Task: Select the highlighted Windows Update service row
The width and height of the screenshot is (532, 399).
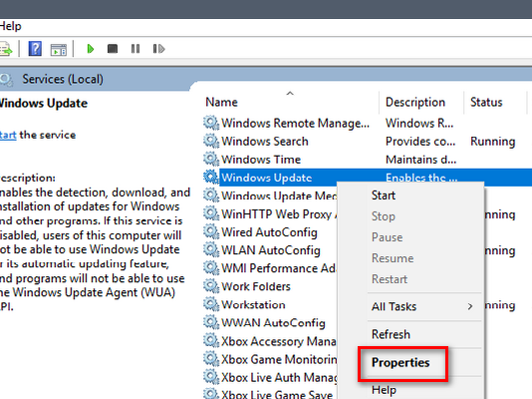Action: (x=368, y=178)
